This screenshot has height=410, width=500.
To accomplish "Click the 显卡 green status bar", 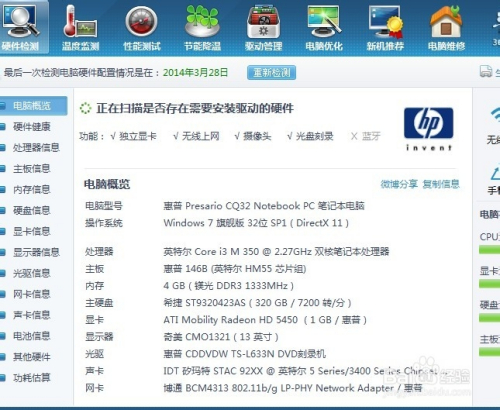I will point(489,284).
